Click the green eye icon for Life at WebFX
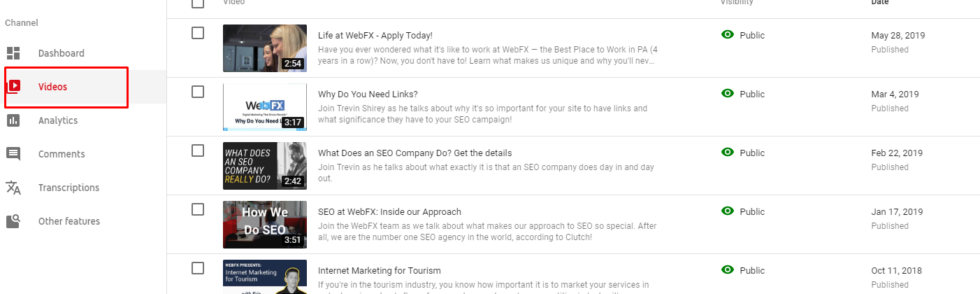The height and width of the screenshot is (294, 980). point(728,35)
